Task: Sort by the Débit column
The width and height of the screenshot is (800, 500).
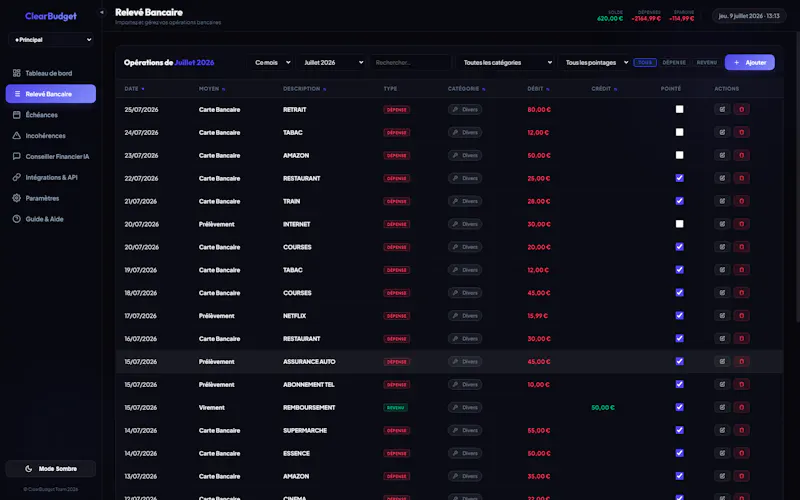Action: coord(538,89)
